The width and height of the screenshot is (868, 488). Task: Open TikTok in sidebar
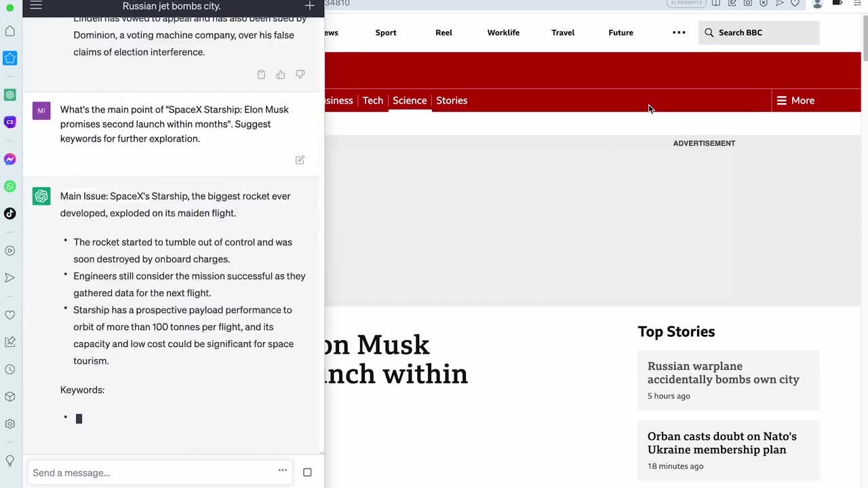(x=10, y=213)
